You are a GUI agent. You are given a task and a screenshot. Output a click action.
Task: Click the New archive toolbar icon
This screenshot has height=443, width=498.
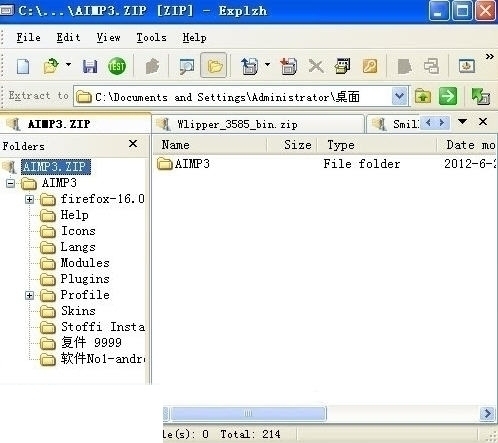tap(23, 66)
